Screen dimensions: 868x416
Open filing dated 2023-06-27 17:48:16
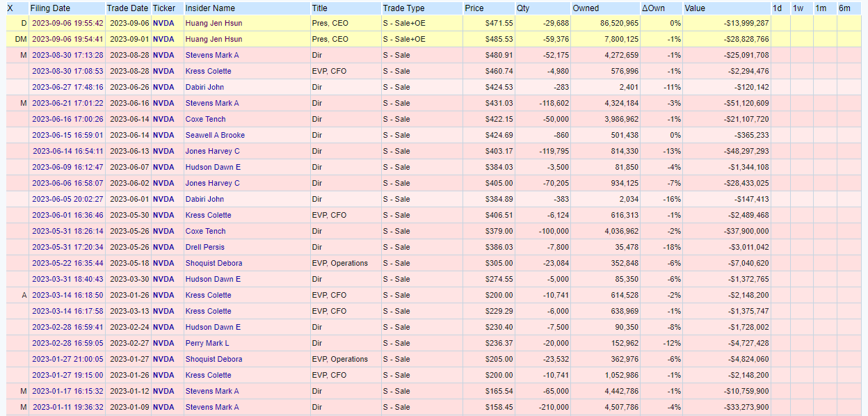[67, 87]
